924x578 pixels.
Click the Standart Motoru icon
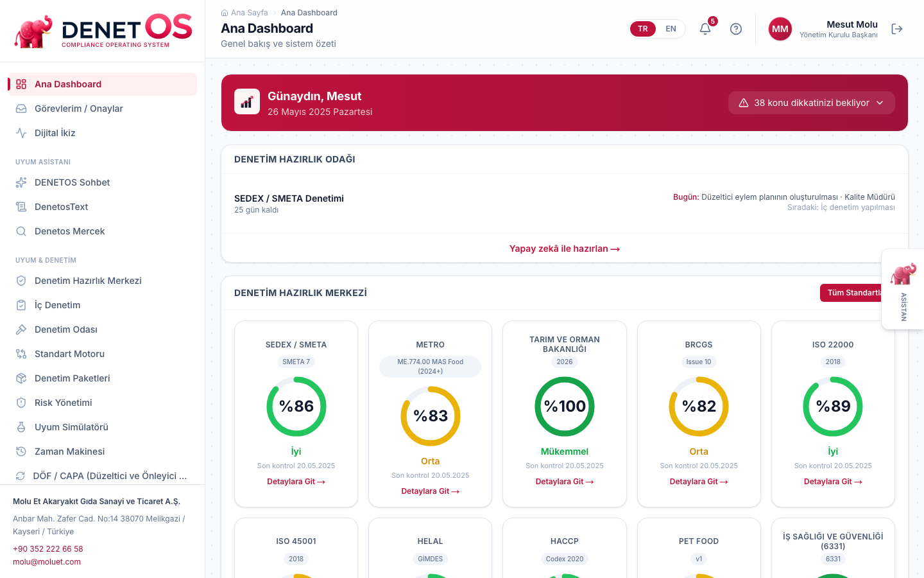pyautogui.click(x=21, y=354)
